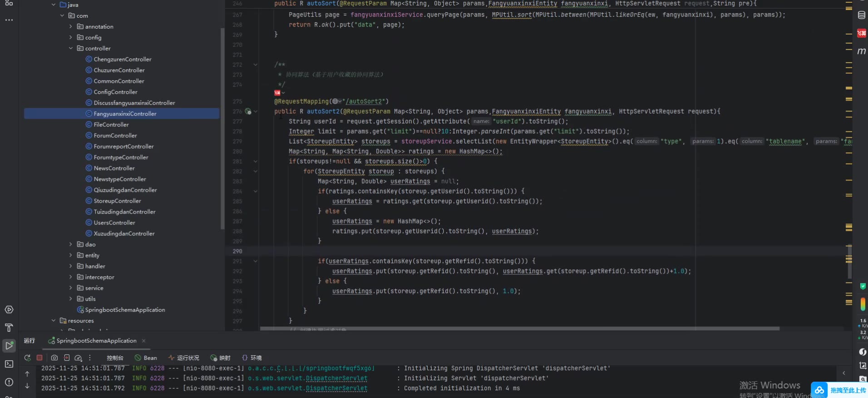Expand the annotation package folder
Image resolution: width=868 pixels, height=398 pixels.
point(71,26)
